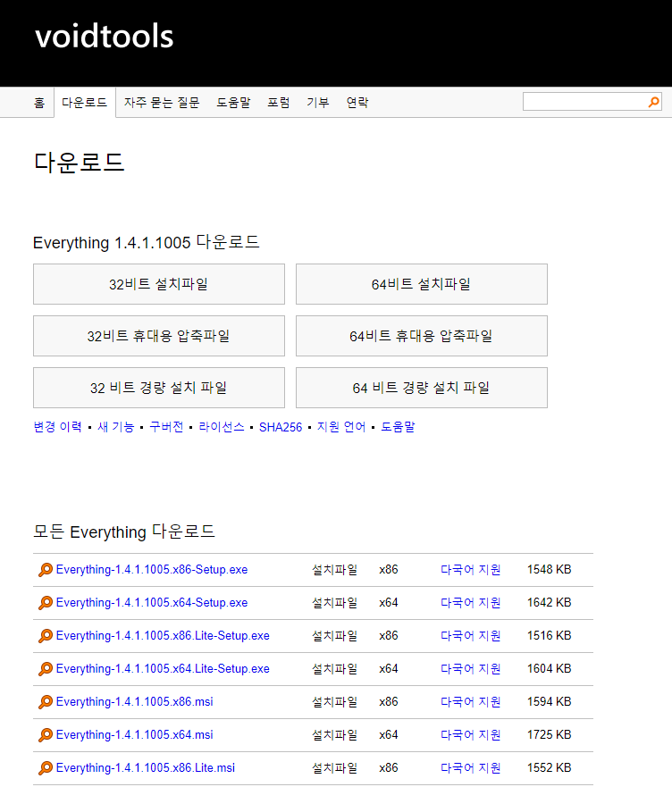
Task: Open the 변경 이력 link
Action: click(58, 427)
